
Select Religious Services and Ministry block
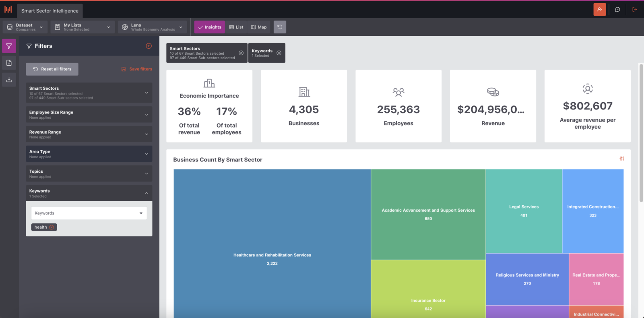tap(527, 279)
